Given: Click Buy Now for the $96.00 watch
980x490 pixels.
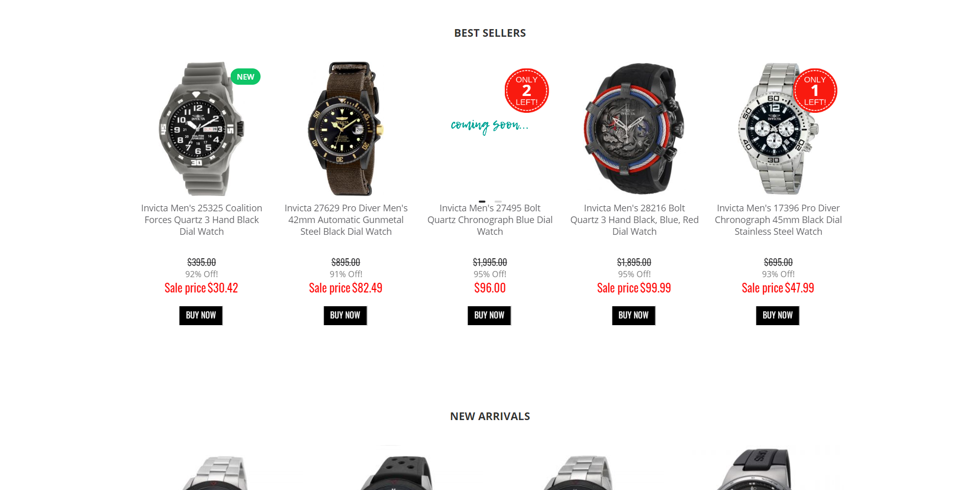Looking at the screenshot, I should 489,315.
